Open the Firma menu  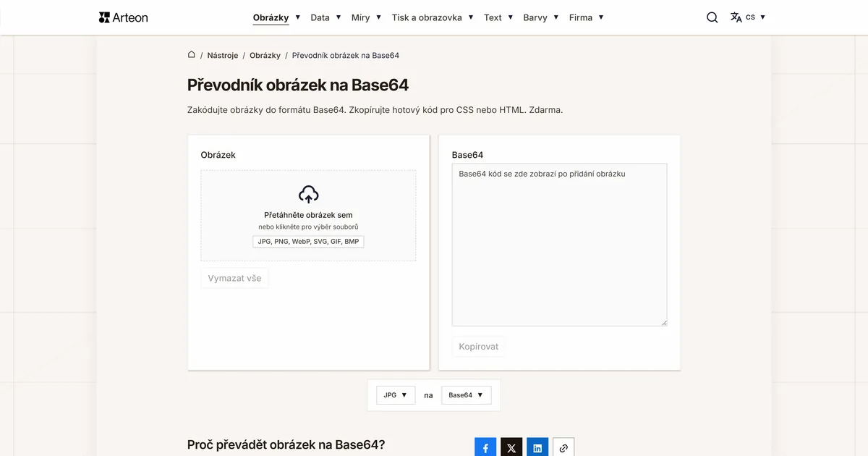(581, 17)
